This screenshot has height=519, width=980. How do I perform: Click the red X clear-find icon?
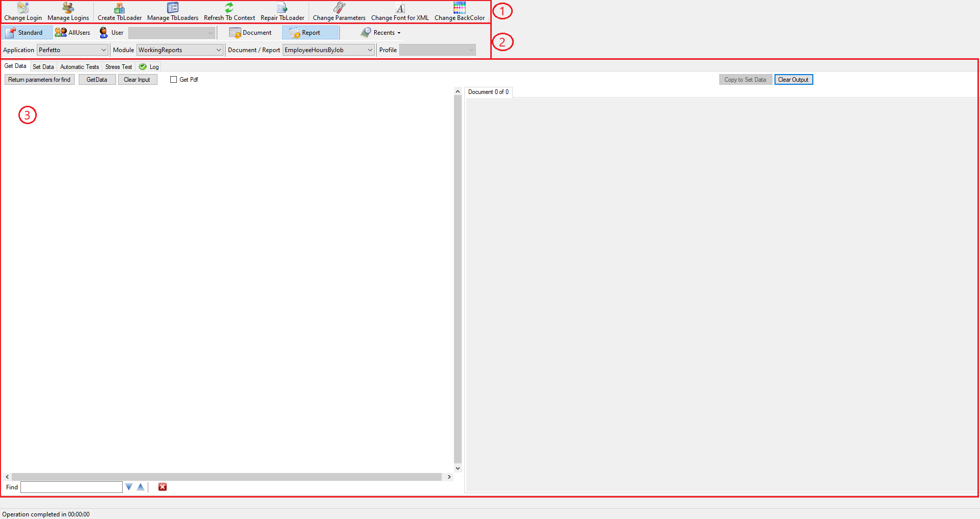click(x=163, y=487)
